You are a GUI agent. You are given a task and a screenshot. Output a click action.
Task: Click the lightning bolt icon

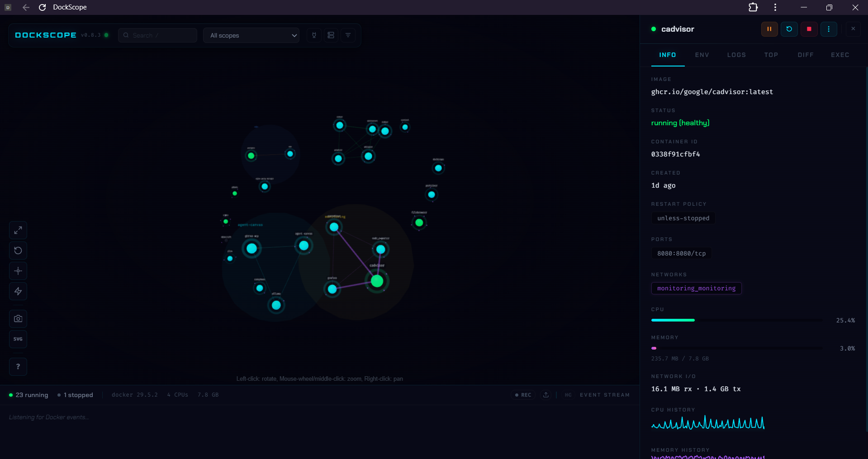pos(18,291)
